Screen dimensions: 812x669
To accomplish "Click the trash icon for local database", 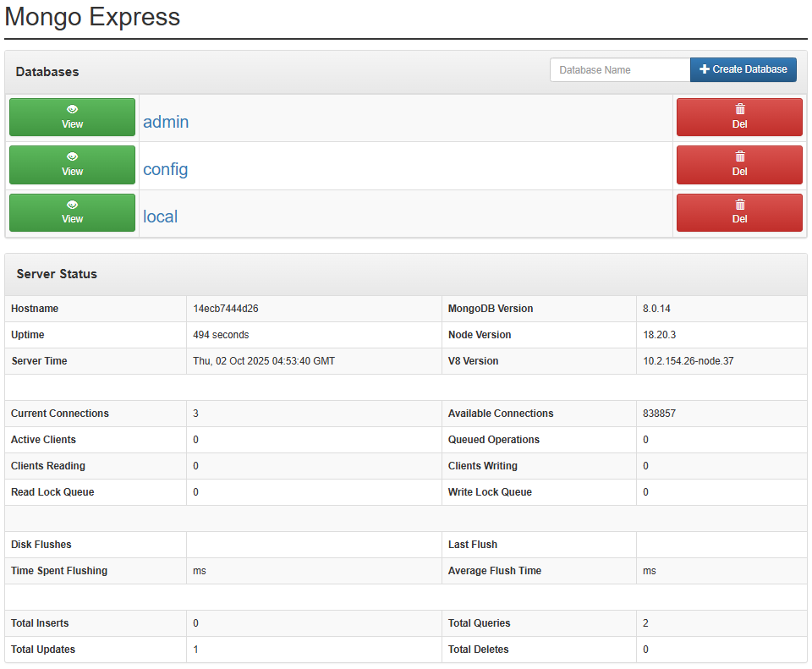I will pos(740,205).
